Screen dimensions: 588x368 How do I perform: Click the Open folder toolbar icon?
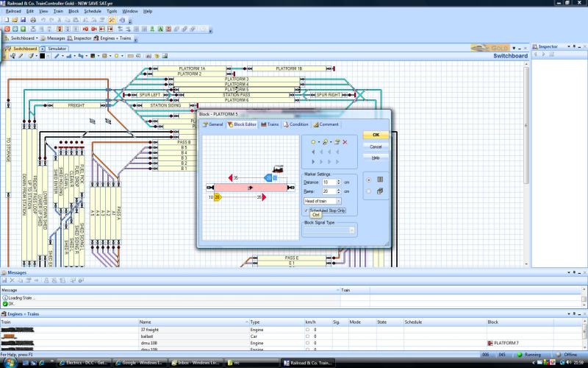[x=14, y=20]
